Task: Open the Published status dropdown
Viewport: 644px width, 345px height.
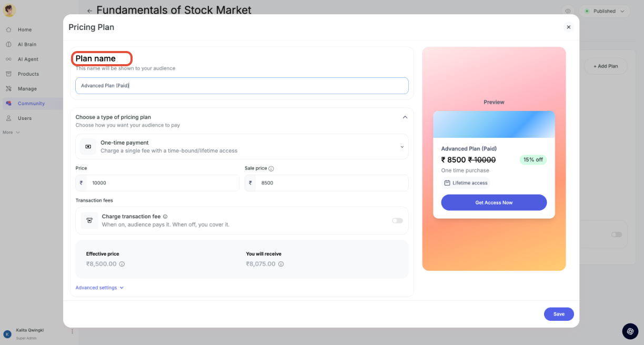Action: point(605,11)
